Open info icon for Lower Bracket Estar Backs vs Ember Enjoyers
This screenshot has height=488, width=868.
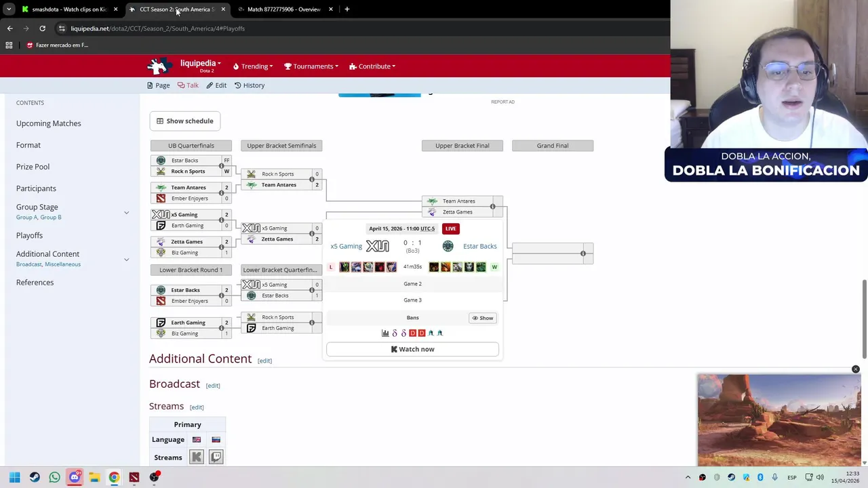(x=221, y=296)
